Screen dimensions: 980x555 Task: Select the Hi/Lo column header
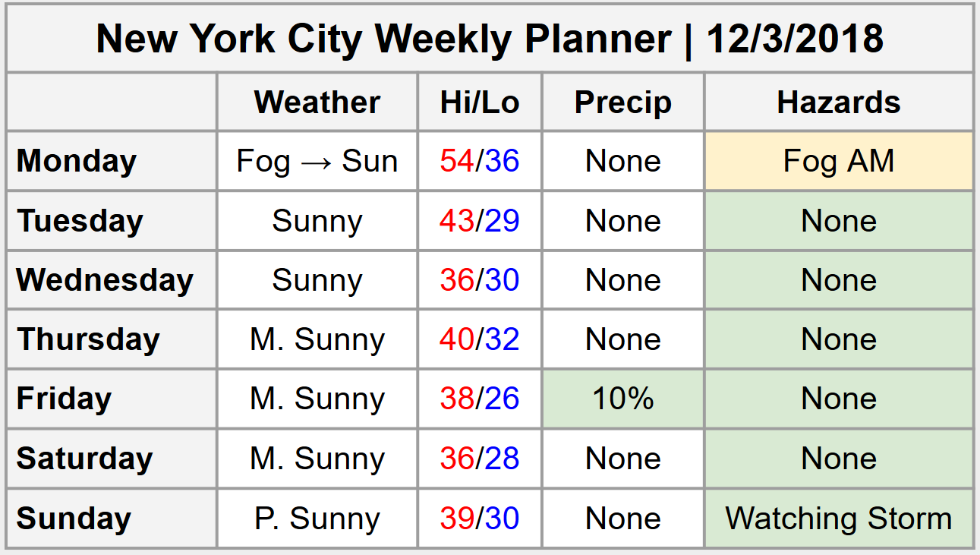tap(480, 102)
